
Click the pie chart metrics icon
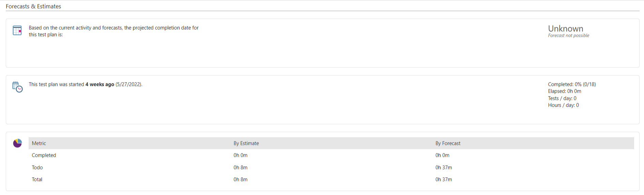(17, 143)
